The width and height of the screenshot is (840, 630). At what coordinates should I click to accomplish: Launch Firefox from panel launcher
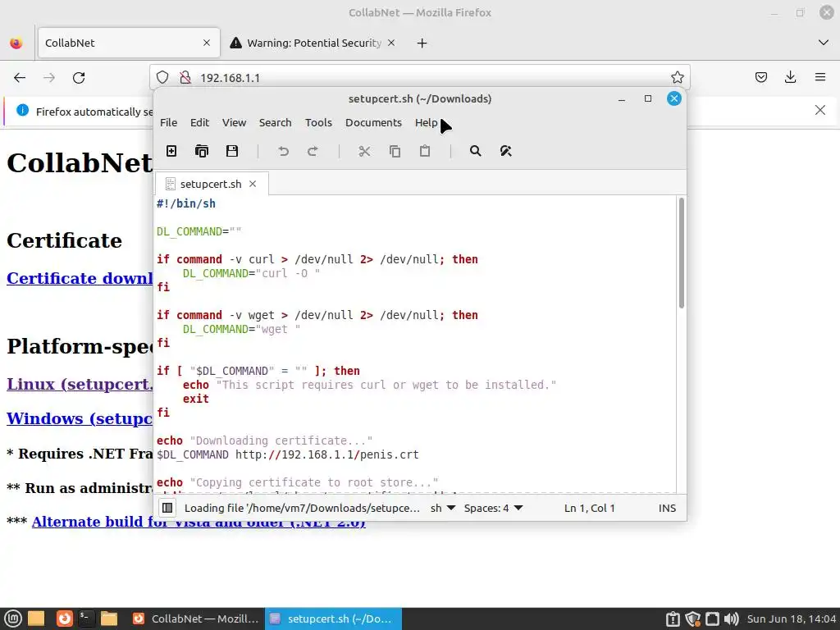64,619
